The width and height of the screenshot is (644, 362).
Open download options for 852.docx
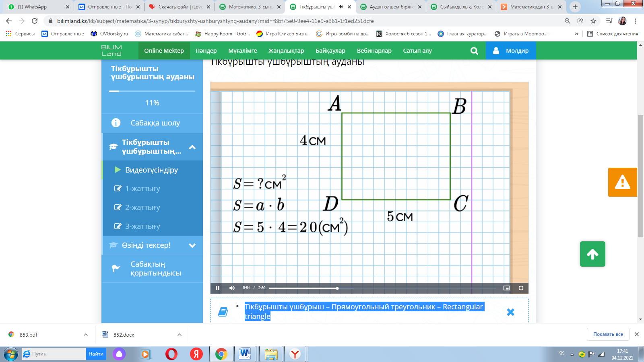pyautogui.click(x=180, y=335)
